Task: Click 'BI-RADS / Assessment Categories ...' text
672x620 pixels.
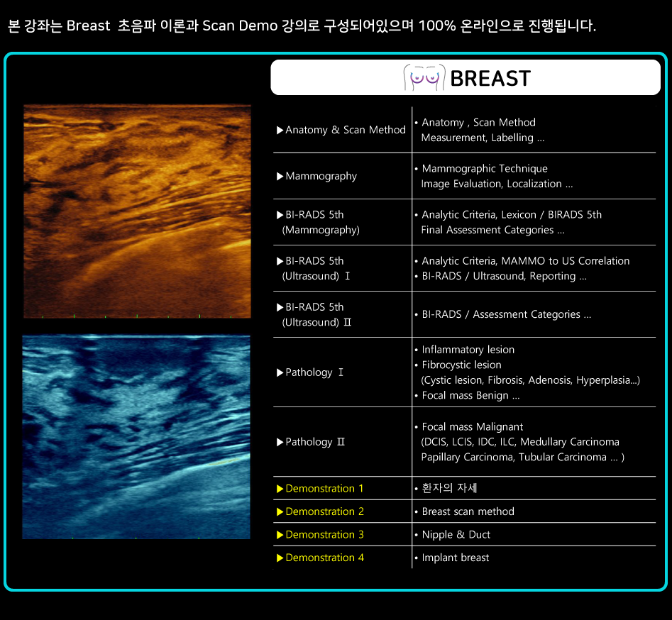Action: coord(506,315)
